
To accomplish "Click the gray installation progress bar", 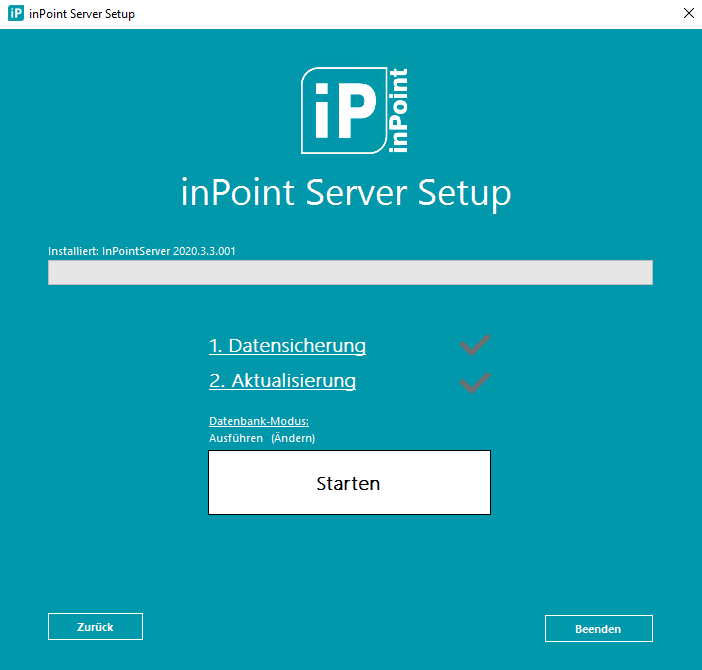I will click(x=350, y=272).
